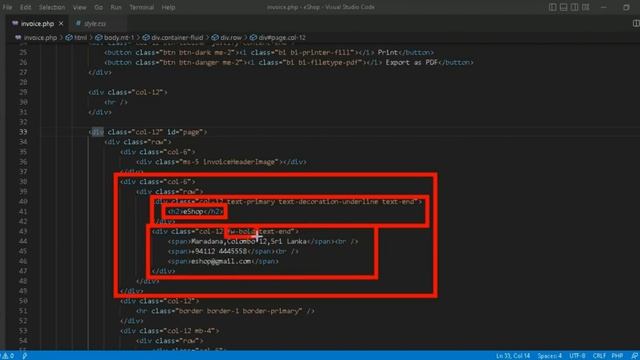The image size is (640, 360).
Task: Open the Selection menu
Action: pyautogui.click(x=52, y=7)
